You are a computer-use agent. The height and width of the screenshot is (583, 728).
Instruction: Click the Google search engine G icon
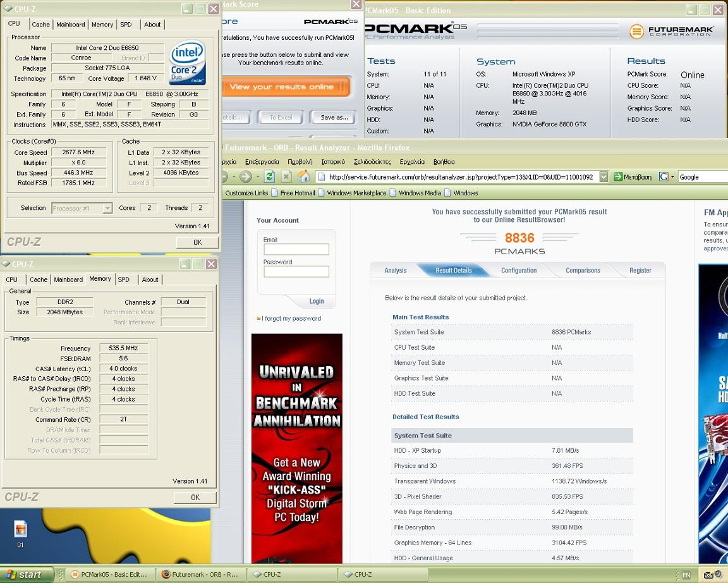click(x=664, y=176)
